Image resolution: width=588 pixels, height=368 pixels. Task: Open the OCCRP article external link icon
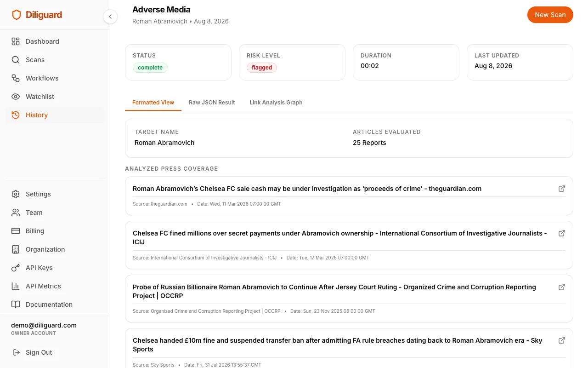point(562,287)
